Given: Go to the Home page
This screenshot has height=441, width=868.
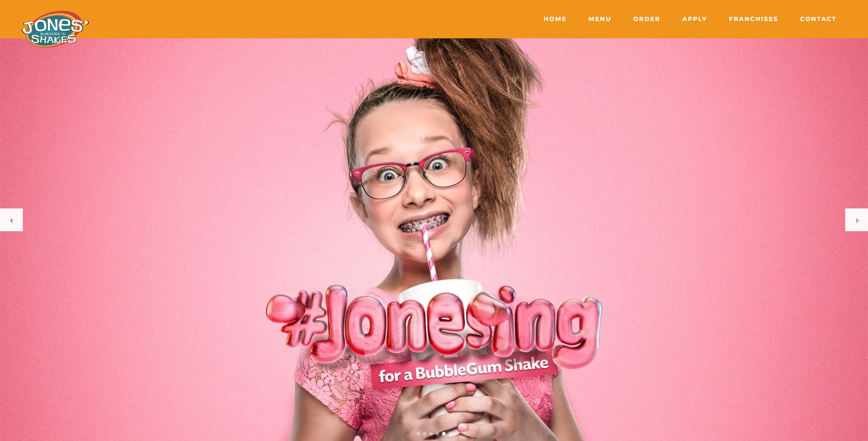Looking at the screenshot, I should click(555, 19).
